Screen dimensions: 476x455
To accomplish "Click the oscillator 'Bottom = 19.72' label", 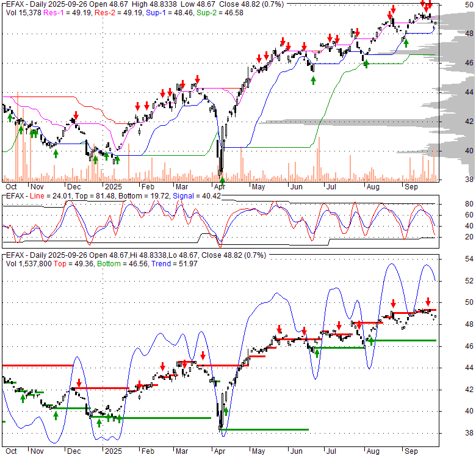I will [143, 196].
